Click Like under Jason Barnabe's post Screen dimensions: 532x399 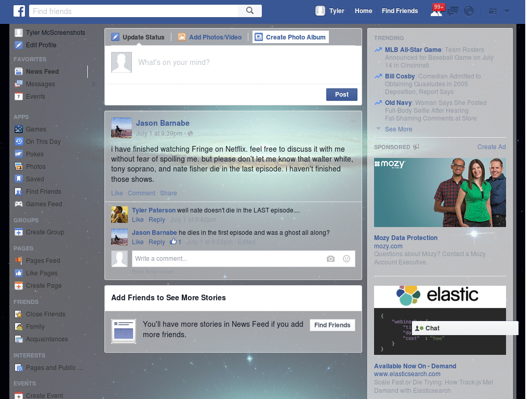(x=117, y=193)
